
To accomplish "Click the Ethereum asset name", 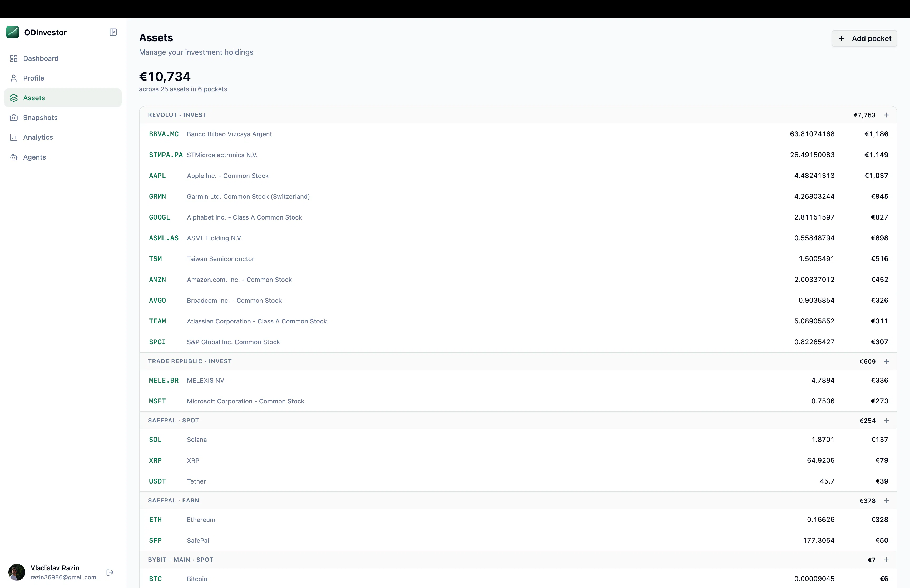I will coord(201,520).
